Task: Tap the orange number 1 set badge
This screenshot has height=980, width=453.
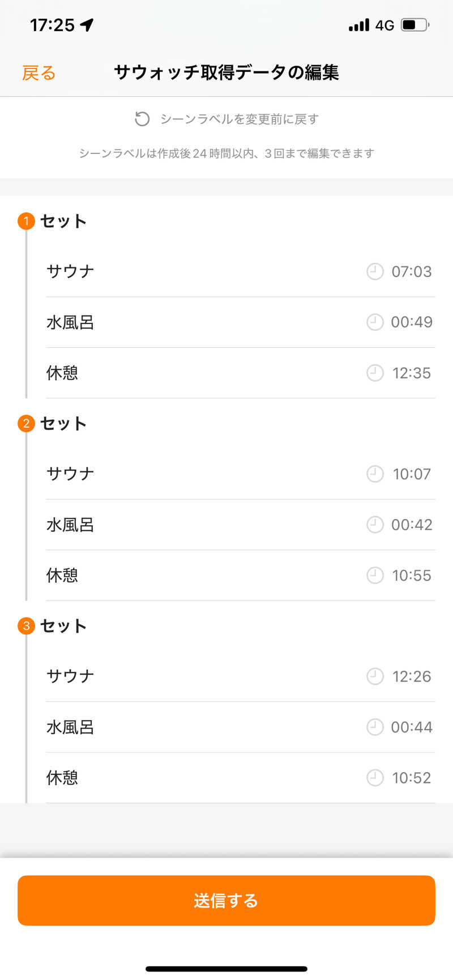Action: click(x=26, y=221)
